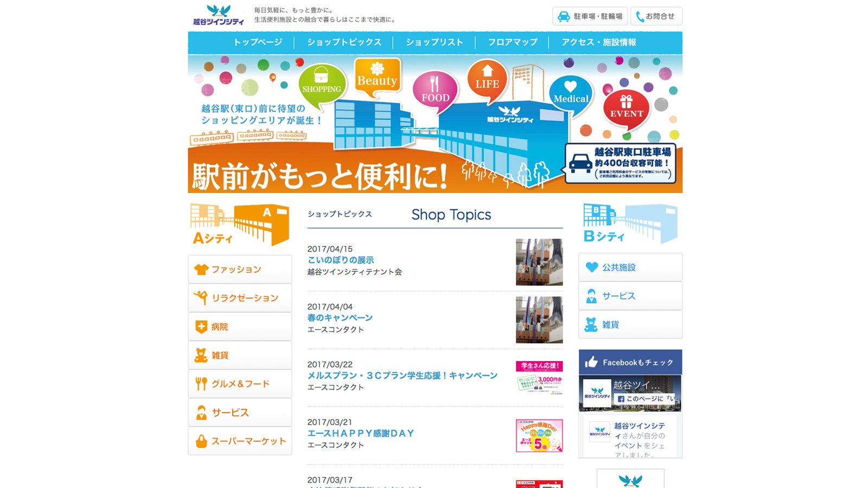Image resolution: width=868 pixels, height=488 pixels.
Task: Open the Bシティ building banner
Action: [630, 223]
